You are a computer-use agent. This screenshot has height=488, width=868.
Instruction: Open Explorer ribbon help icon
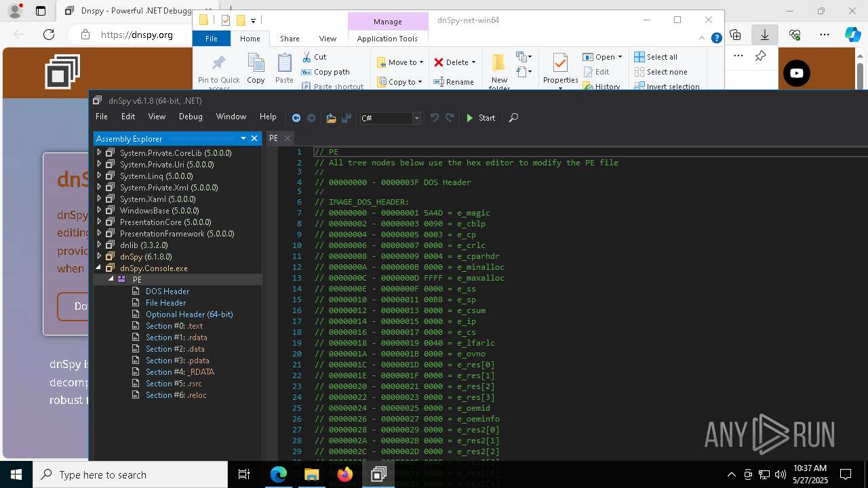[716, 39]
